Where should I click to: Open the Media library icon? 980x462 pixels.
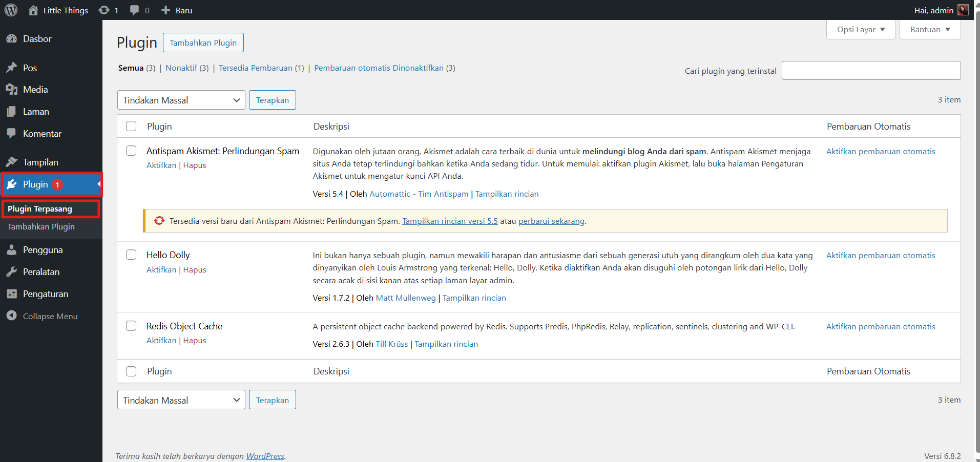(x=12, y=89)
